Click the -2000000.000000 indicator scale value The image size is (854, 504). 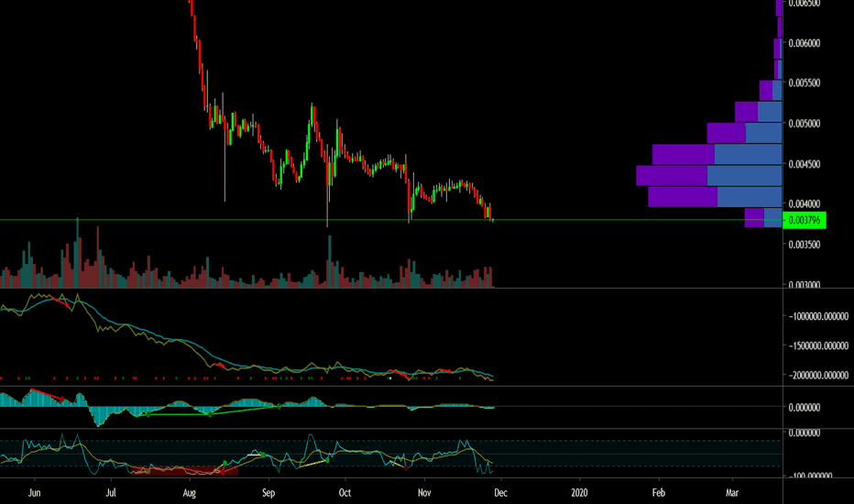coord(818,375)
